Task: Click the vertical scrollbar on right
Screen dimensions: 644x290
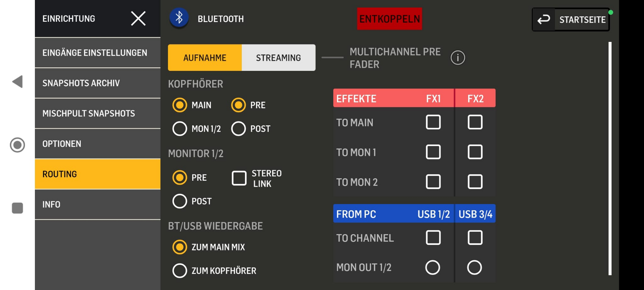Action: (610, 158)
